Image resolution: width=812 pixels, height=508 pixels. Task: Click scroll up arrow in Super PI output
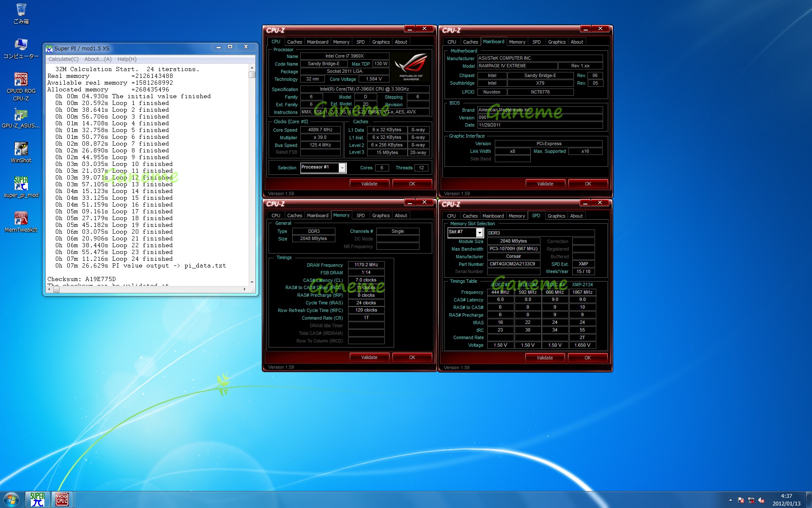(x=252, y=68)
